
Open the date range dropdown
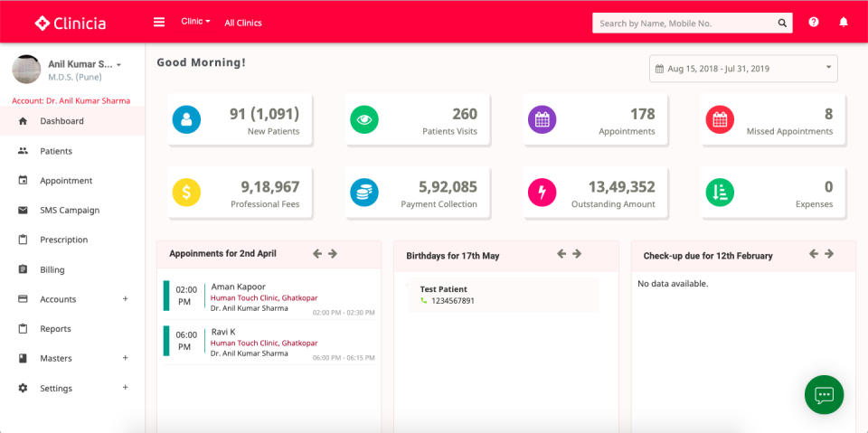coord(743,69)
